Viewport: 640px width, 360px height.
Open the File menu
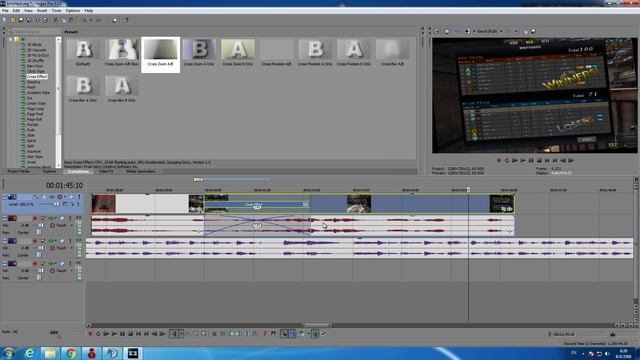coord(5,11)
